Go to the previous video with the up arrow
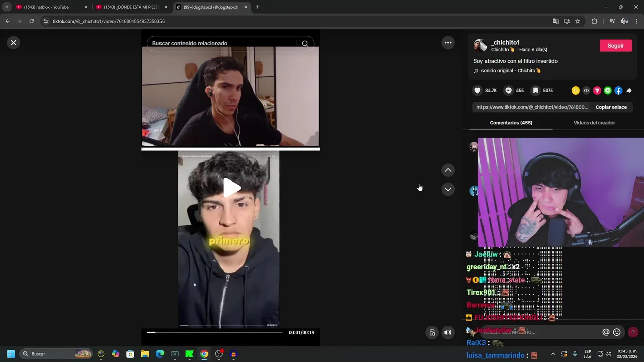 [x=448, y=170]
